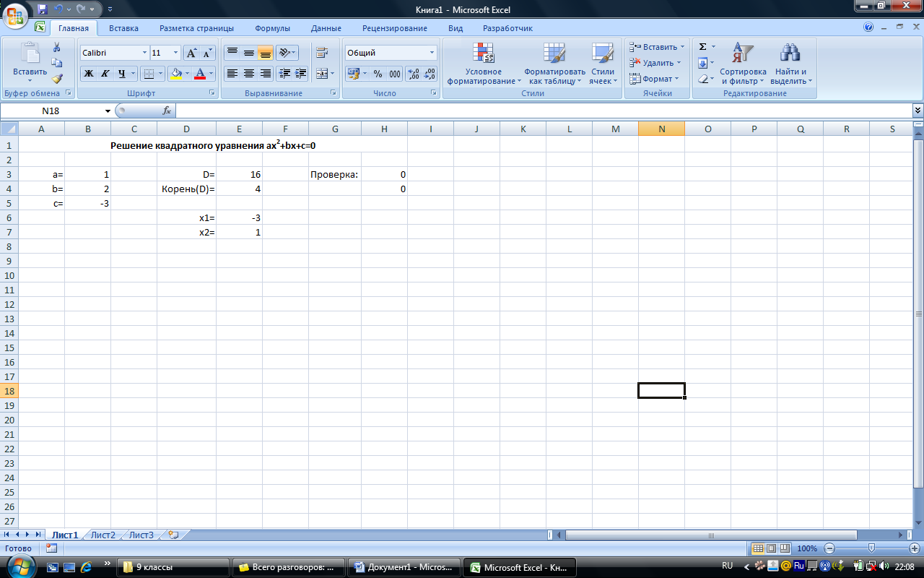
Task: Select cell E3 containing 16
Action: coord(239,174)
